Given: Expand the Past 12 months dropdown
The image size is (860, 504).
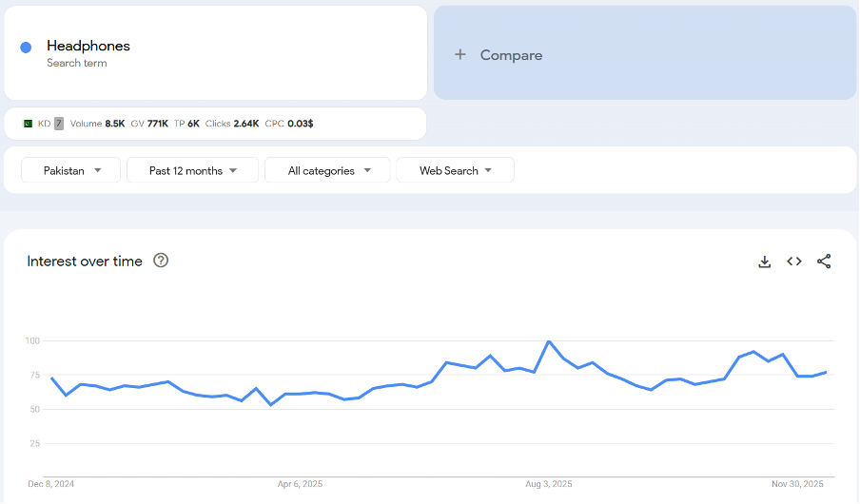Looking at the screenshot, I should (192, 170).
